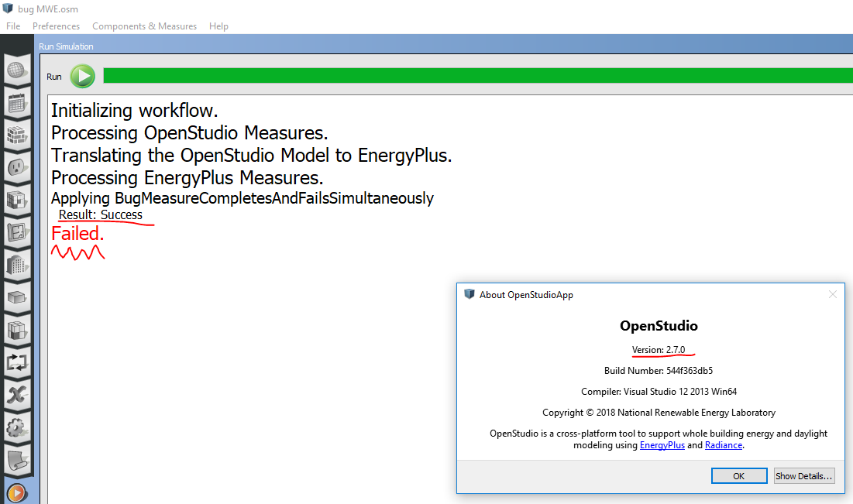
Task: Follow the EnergyPlus hyperlink
Action: point(662,444)
